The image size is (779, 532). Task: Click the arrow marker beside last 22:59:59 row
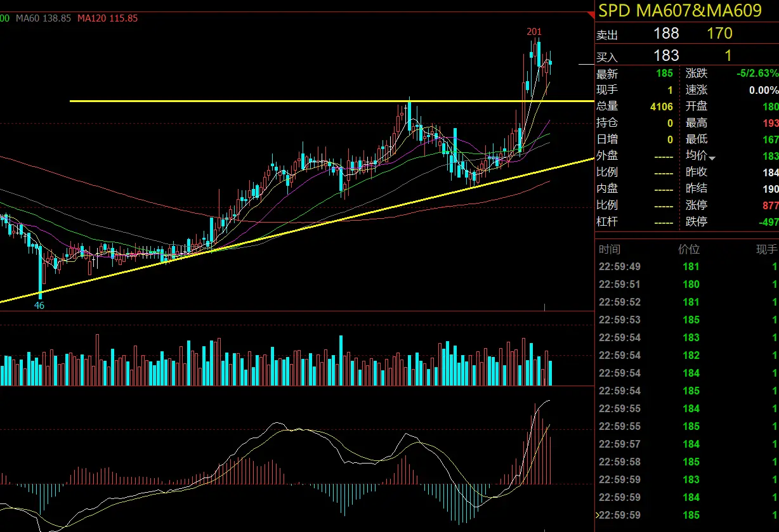(x=597, y=515)
